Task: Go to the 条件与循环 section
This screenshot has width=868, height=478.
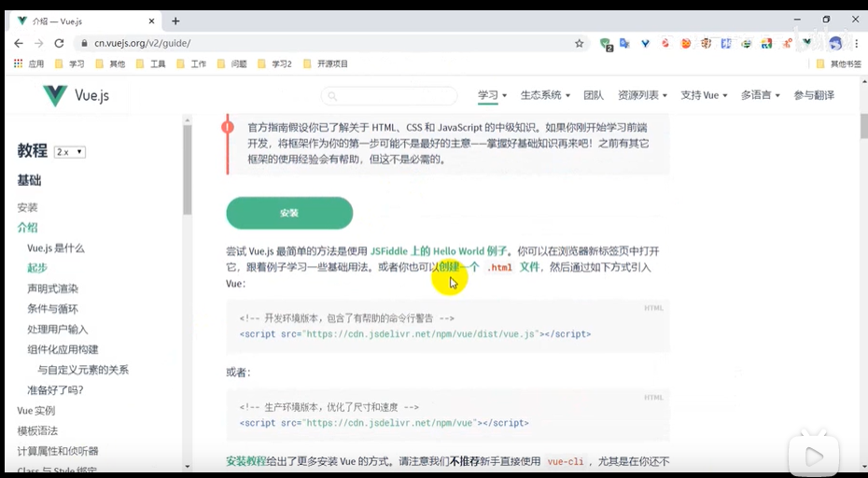Action: [52, 308]
